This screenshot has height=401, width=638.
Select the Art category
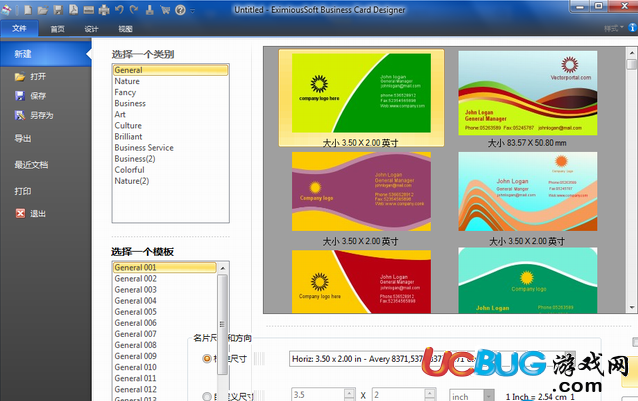(170, 114)
